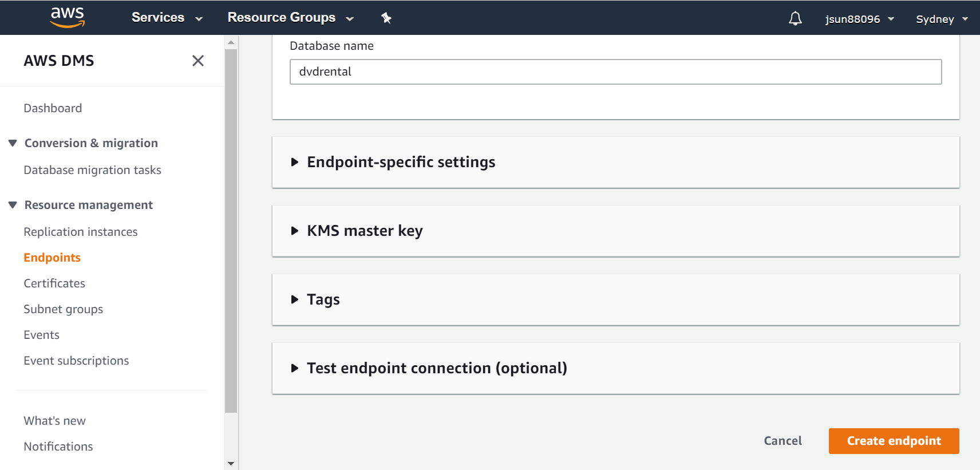Image resolution: width=980 pixels, height=470 pixels.
Task: Open the Resource Groups dropdown
Action: click(x=290, y=18)
